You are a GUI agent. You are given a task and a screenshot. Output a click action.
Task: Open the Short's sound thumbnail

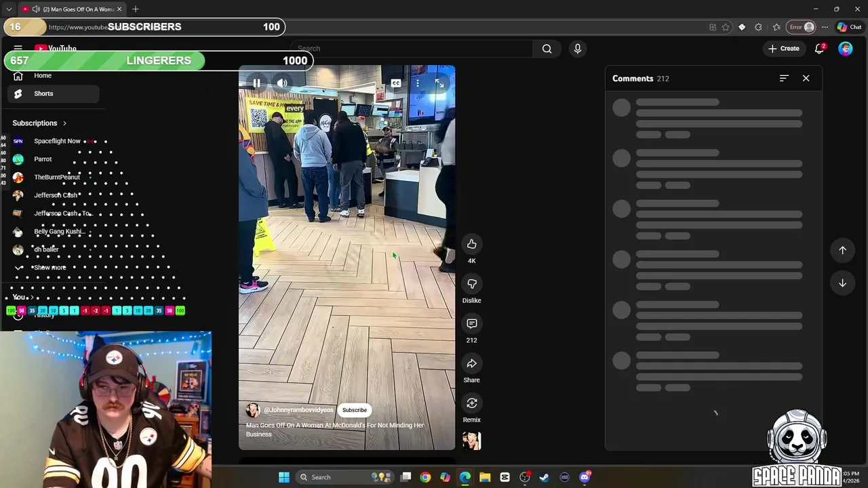472,441
